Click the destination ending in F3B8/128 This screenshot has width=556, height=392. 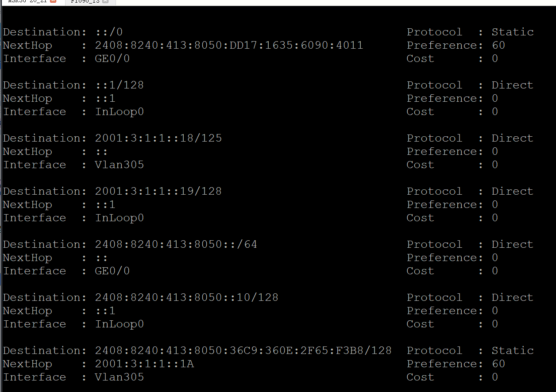tap(243, 351)
